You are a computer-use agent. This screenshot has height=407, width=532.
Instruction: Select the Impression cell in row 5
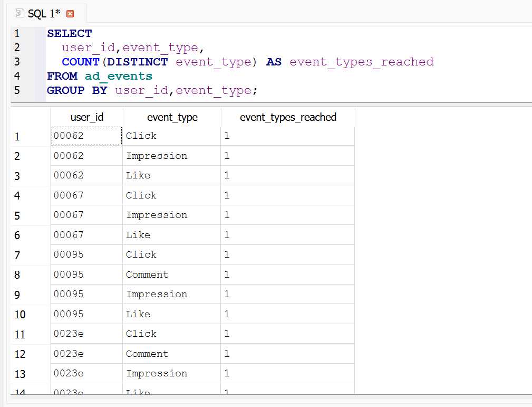pos(157,215)
